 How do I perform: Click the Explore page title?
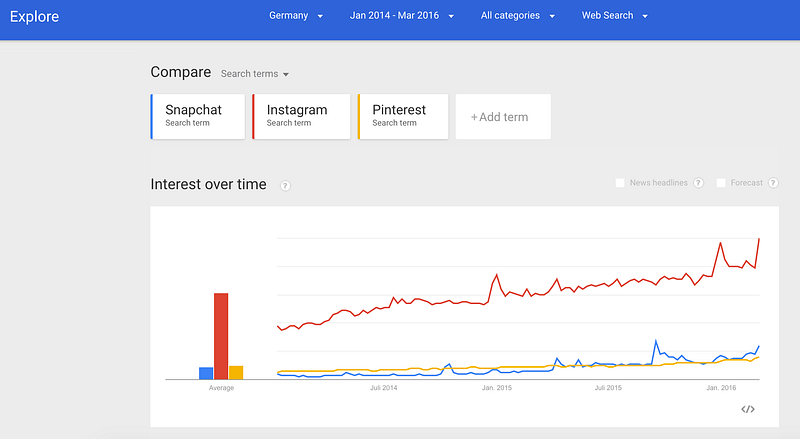(35, 17)
